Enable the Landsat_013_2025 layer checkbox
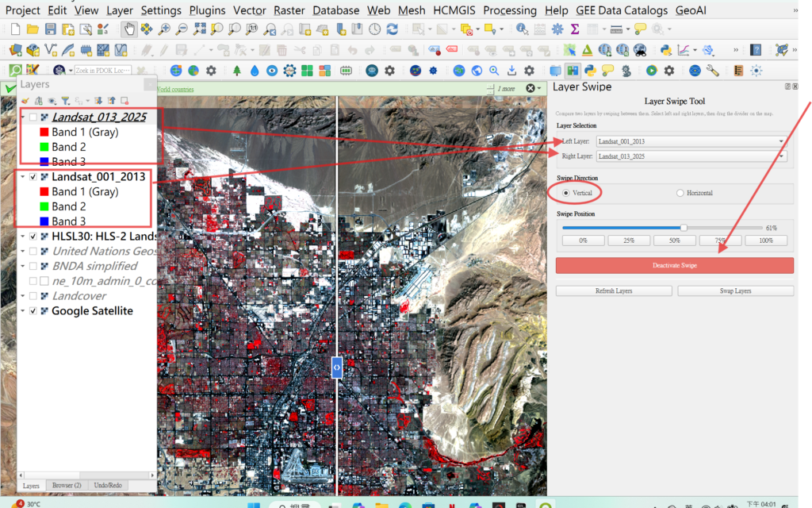Screen dimensions: 812x508 (33, 117)
